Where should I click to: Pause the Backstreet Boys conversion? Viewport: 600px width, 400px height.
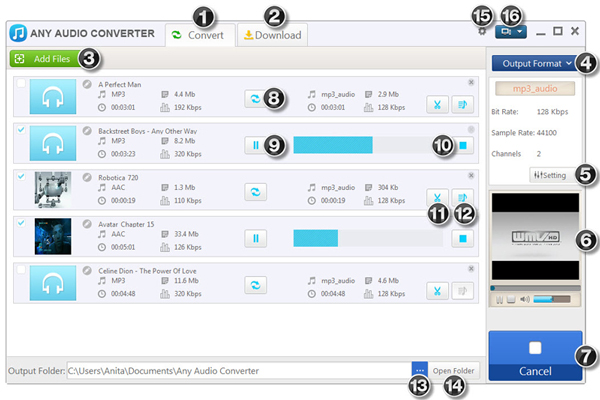[255, 145]
